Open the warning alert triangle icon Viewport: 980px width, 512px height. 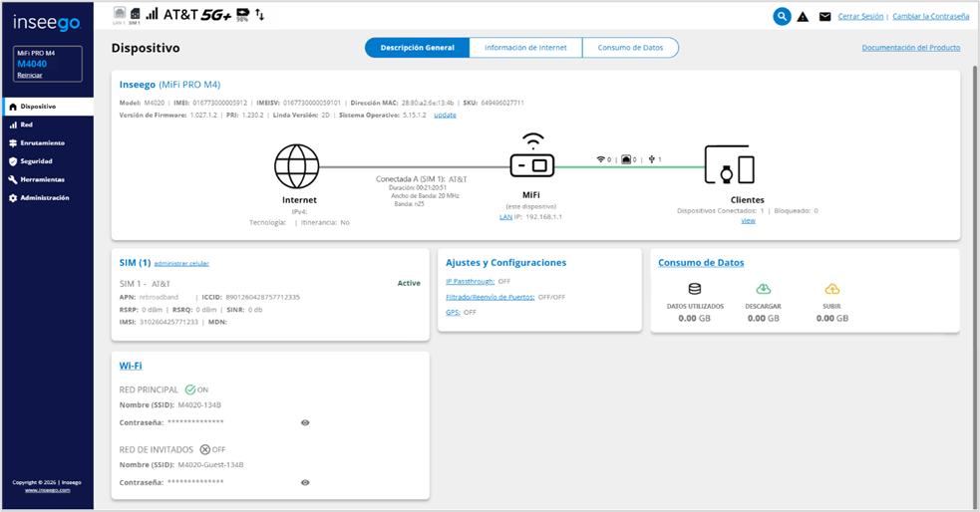coord(803,17)
